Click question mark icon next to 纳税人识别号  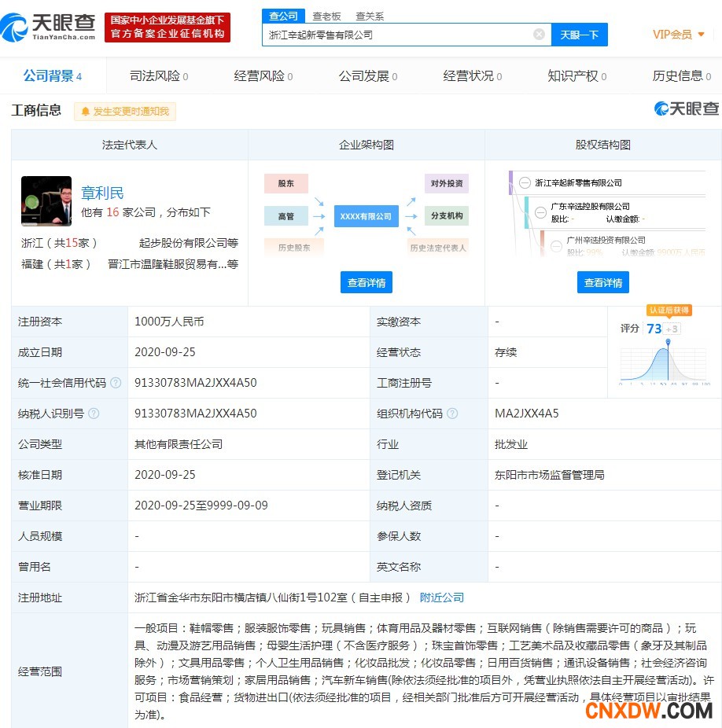coord(94,414)
